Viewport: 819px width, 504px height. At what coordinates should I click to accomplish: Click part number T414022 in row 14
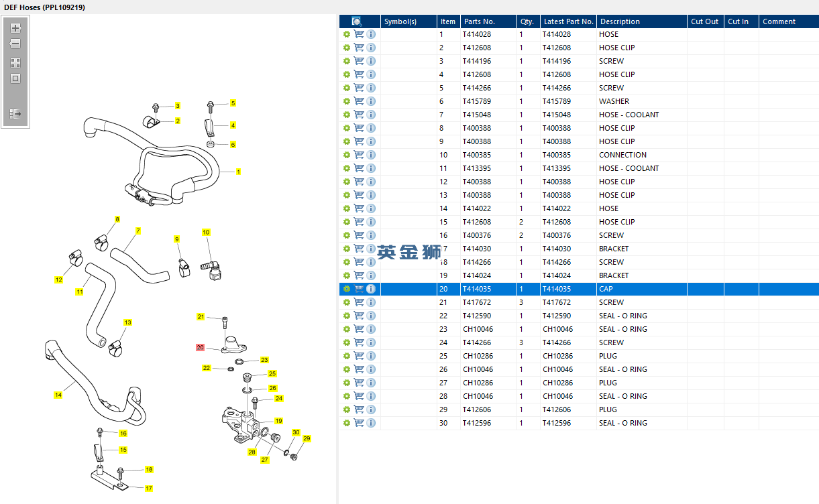click(x=476, y=208)
